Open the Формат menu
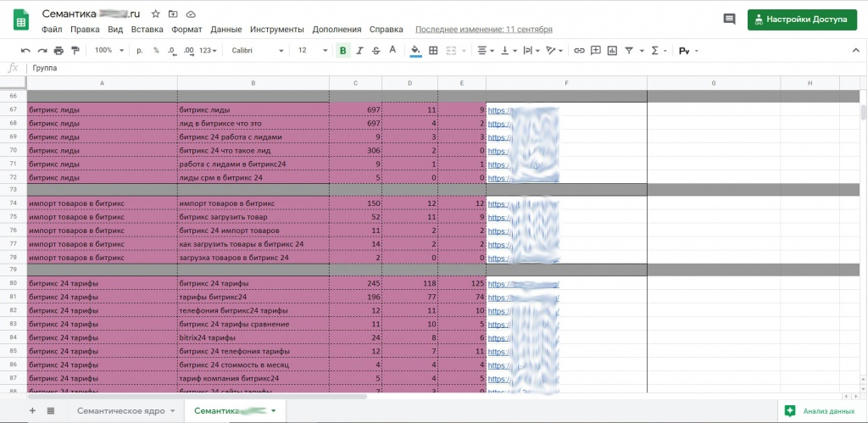The image size is (868, 423). 186,29
